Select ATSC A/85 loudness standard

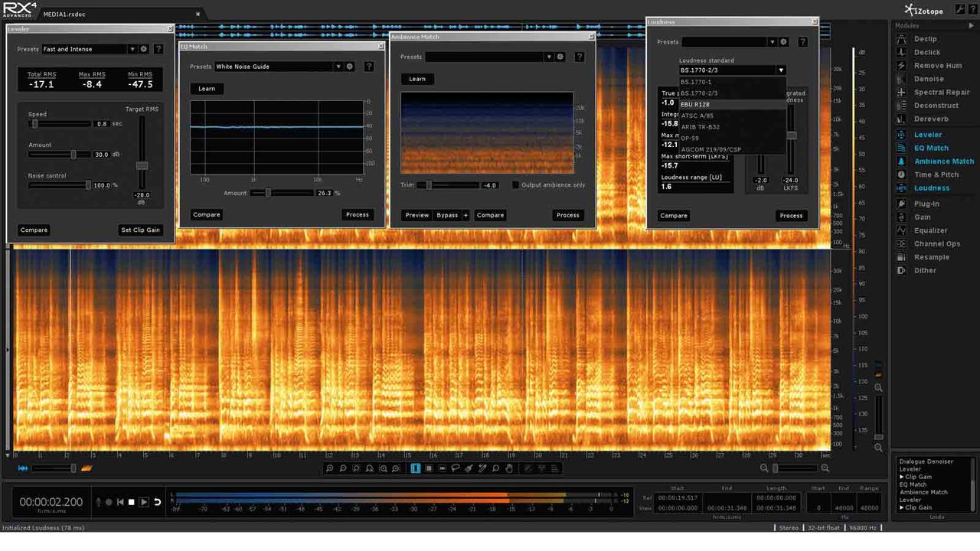click(732, 116)
